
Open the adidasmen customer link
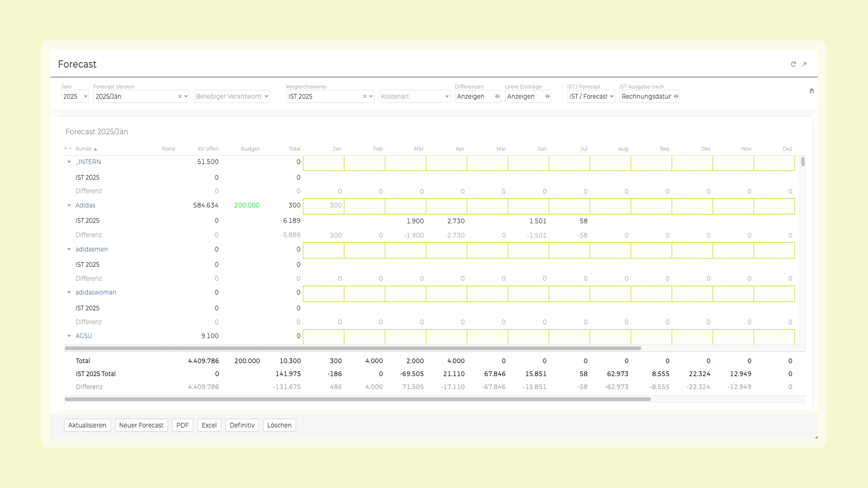tap(92, 249)
